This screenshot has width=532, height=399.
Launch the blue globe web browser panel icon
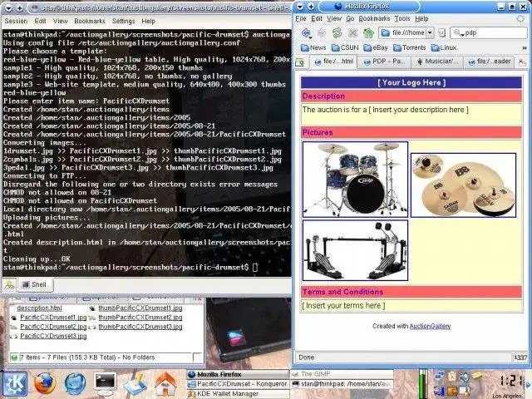click(75, 384)
